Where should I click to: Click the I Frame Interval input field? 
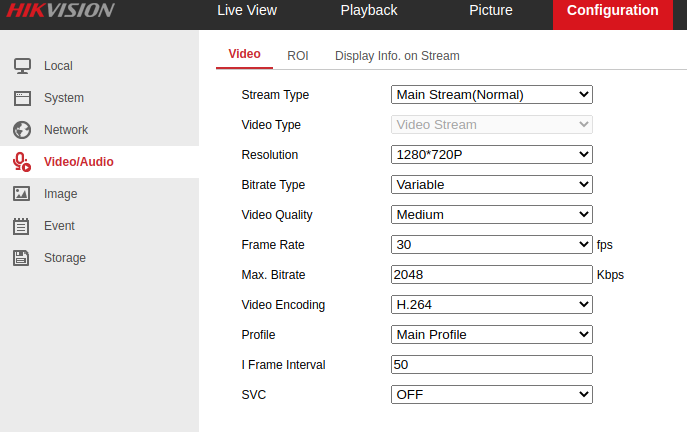tap(492, 365)
